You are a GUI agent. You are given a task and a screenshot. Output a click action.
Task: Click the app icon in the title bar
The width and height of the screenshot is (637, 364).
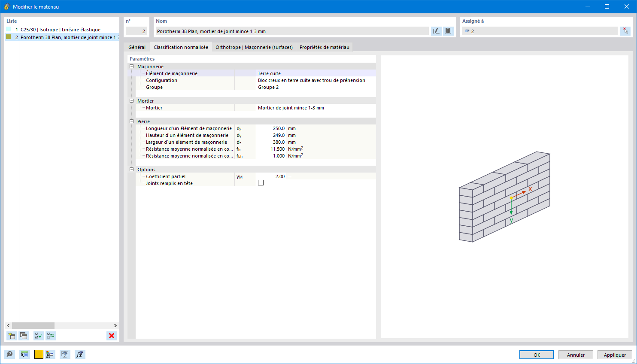(x=6, y=6)
